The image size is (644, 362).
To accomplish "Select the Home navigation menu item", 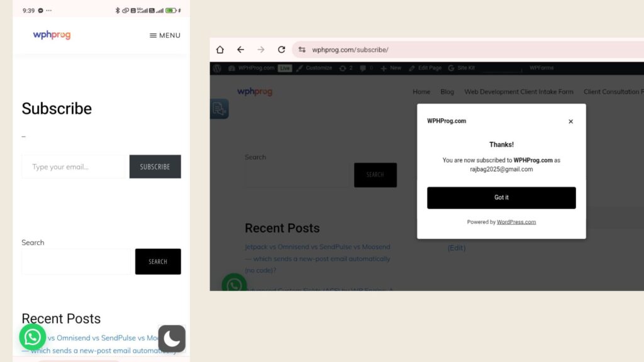I will click(x=421, y=92).
